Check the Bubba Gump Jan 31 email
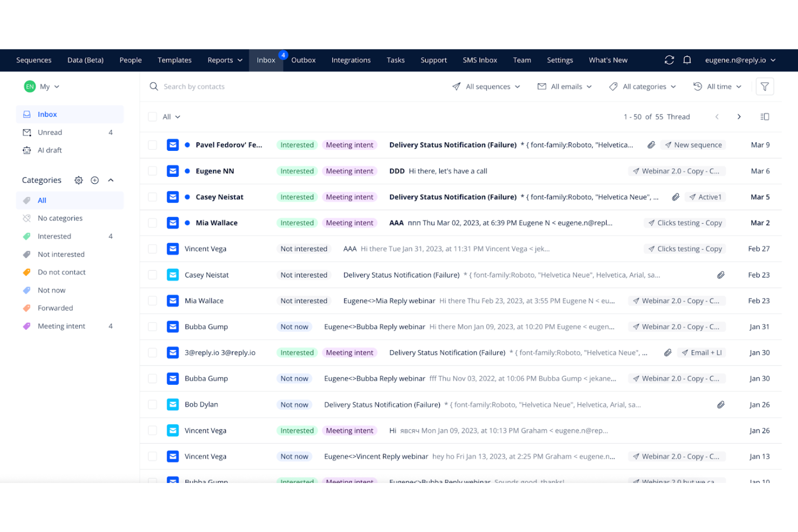 pos(153,326)
